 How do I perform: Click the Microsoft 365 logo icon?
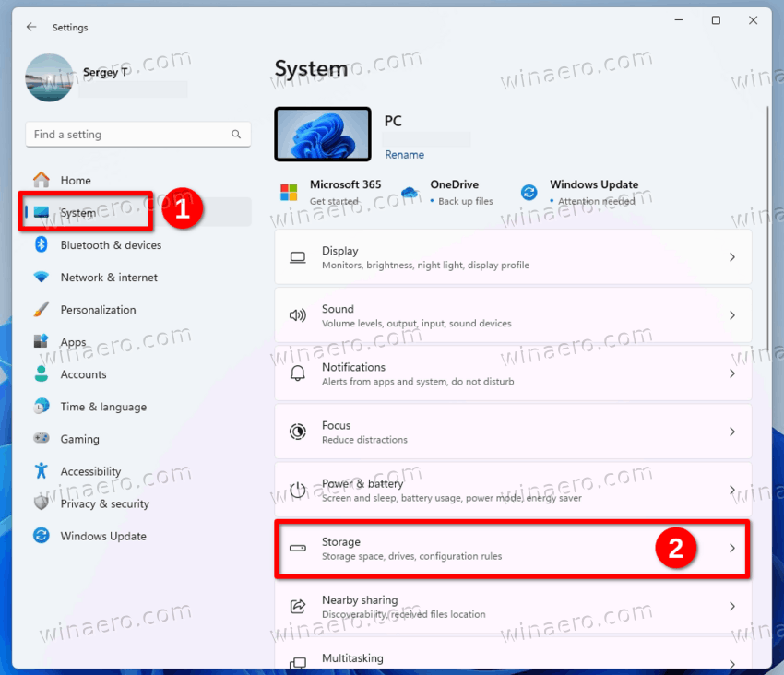click(289, 192)
